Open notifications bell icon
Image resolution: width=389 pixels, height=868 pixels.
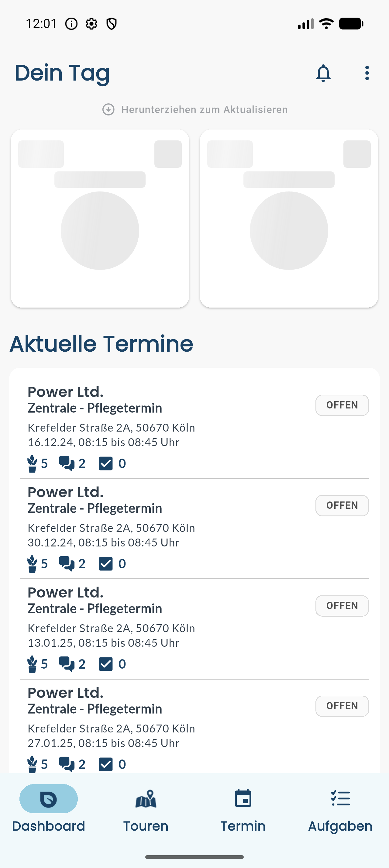[x=323, y=73]
